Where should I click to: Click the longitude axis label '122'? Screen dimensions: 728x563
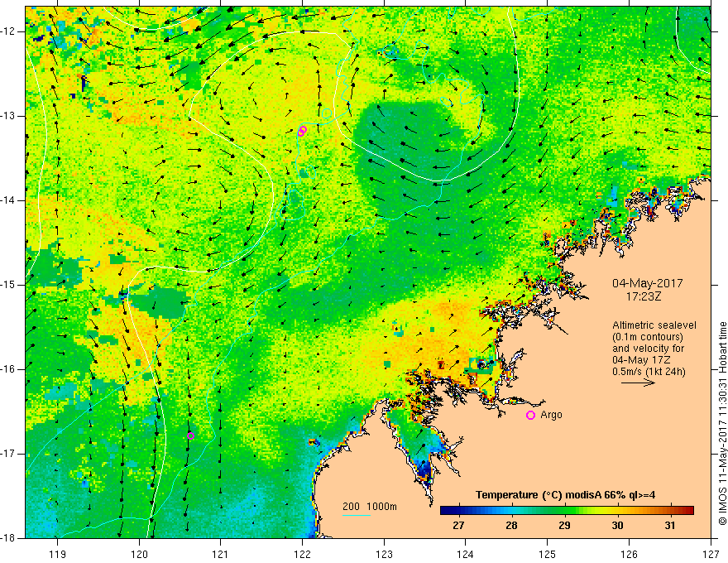tap(302, 554)
